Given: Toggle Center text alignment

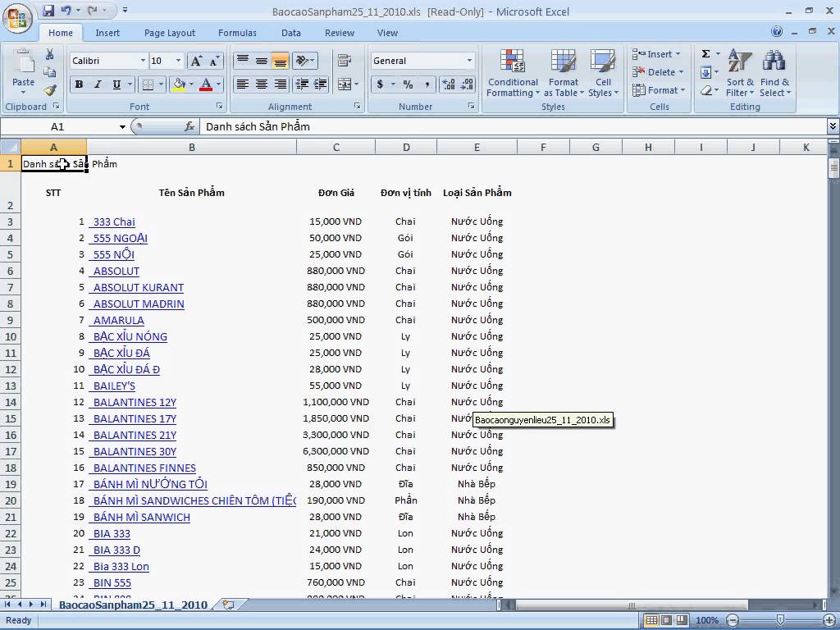Looking at the screenshot, I should pyautogui.click(x=262, y=84).
